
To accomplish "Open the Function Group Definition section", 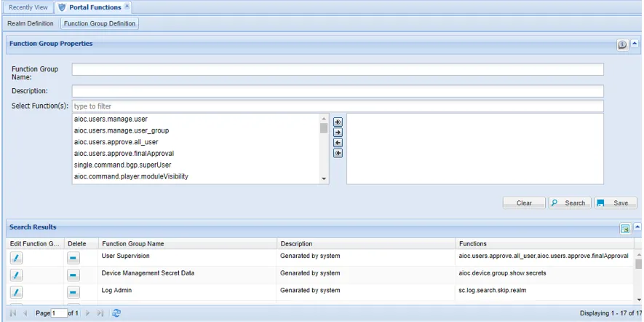I will click(100, 23).
